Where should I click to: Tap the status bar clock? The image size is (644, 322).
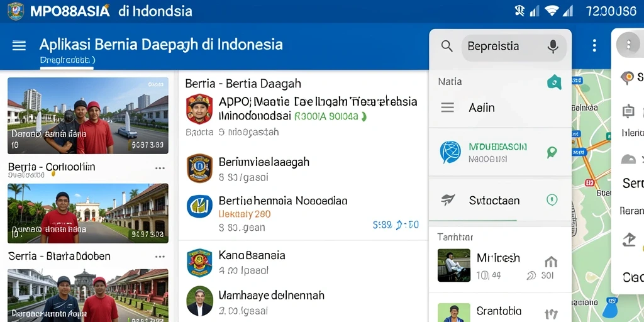click(611, 11)
